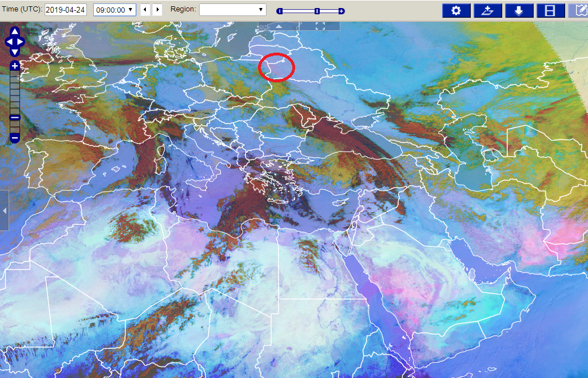Viewport: 588px width, 378px height.
Task: Step to the previous time frame
Action: [x=145, y=10]
